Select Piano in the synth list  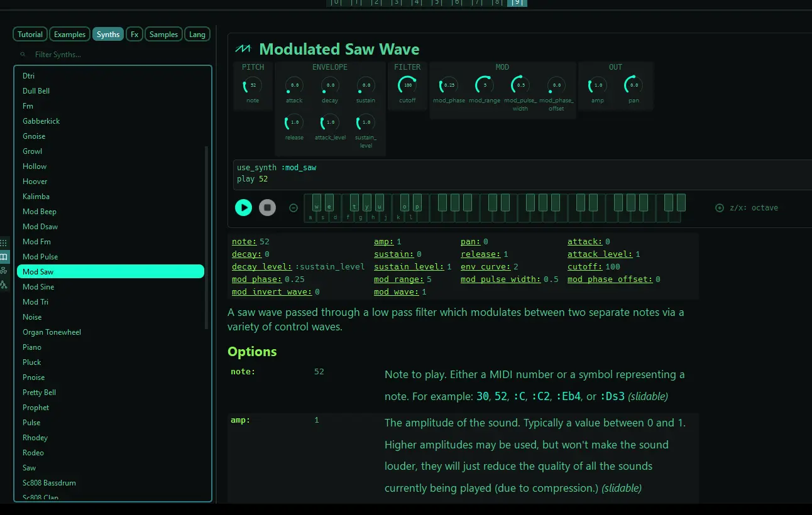(x=111, y=347)
